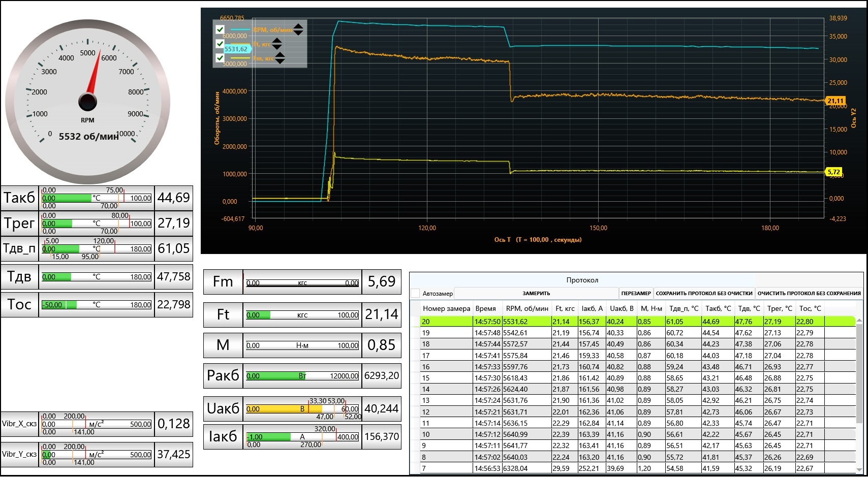
Task: Uncheck the Ft, кгс series checkbox
Action: (220, 44)
